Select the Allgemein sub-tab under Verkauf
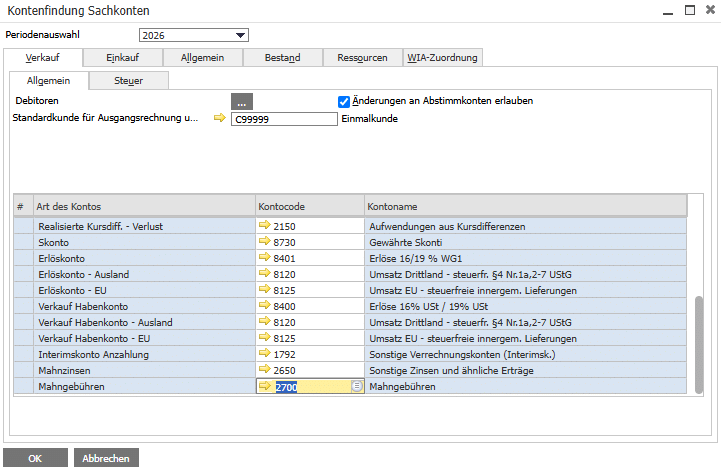Screen dimensions: 721x470 48,80
